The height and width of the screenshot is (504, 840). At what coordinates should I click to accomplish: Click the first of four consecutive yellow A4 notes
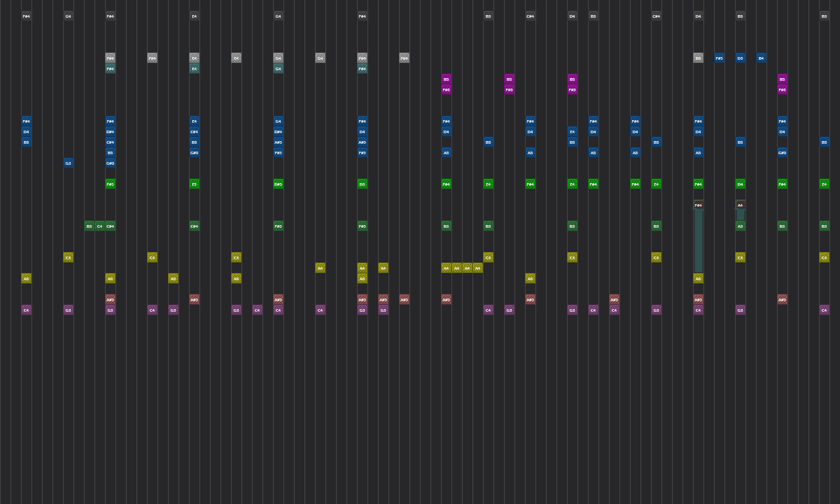[446, 268]
